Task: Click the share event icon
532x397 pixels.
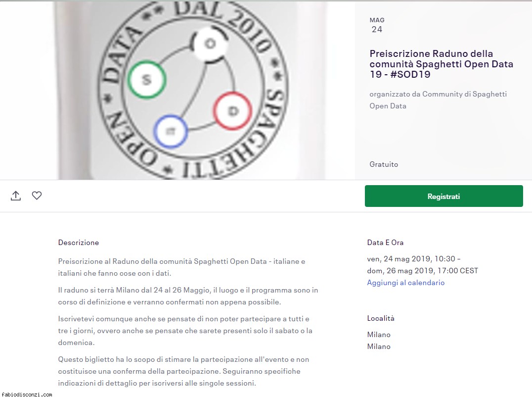Action: [x=16, y=196]
